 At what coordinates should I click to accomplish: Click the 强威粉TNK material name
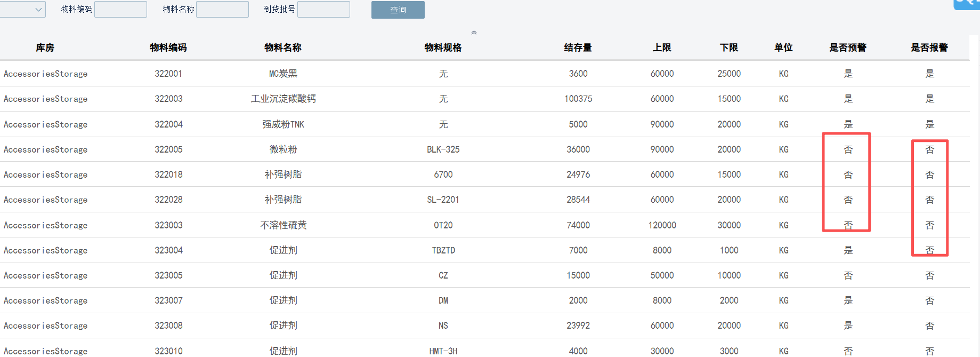point(283,124)
